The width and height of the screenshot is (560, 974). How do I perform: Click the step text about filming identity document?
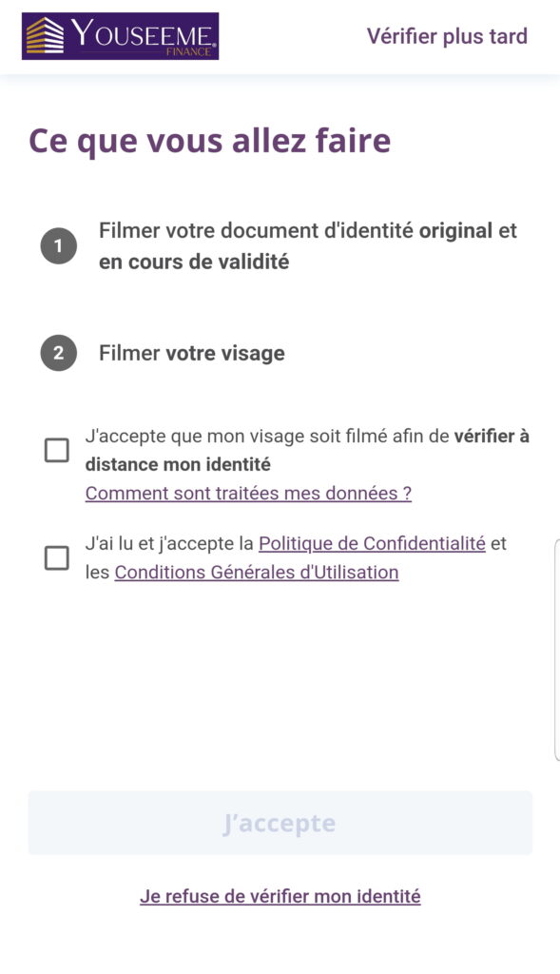[308, 246]
